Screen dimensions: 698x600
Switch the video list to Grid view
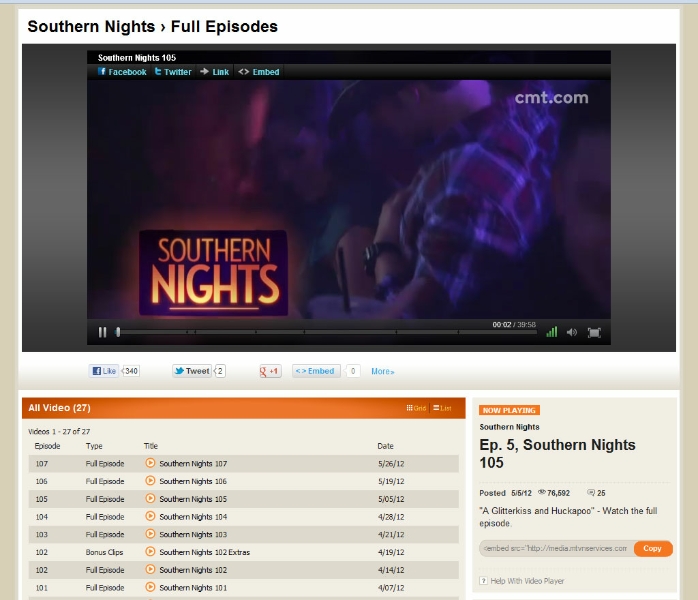point(416,408)
